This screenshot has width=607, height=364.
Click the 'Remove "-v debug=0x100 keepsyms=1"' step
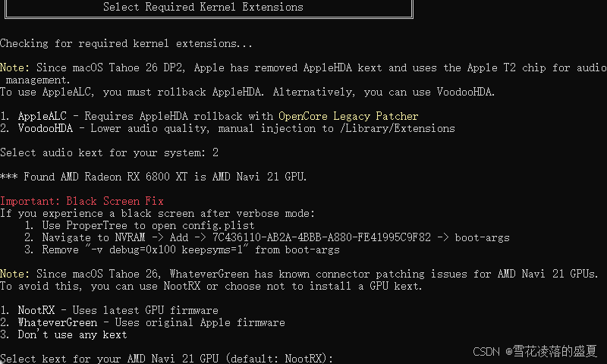pos(182,250)
